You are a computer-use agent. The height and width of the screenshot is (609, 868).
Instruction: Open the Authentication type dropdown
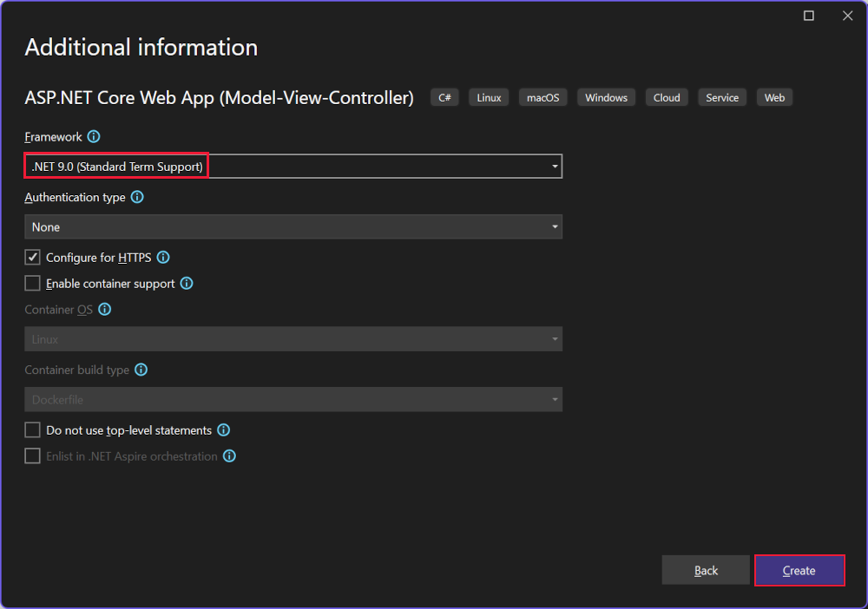tap(555, 226)
